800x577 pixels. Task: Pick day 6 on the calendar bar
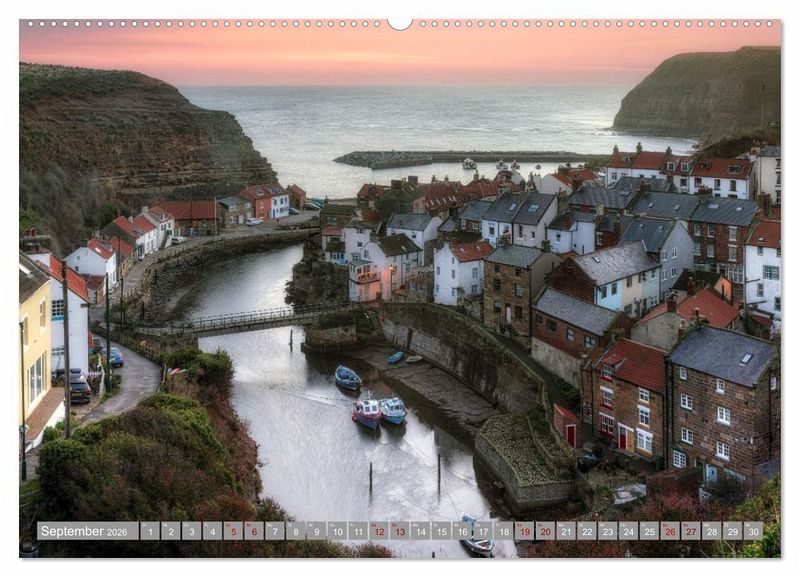(254, 531)
